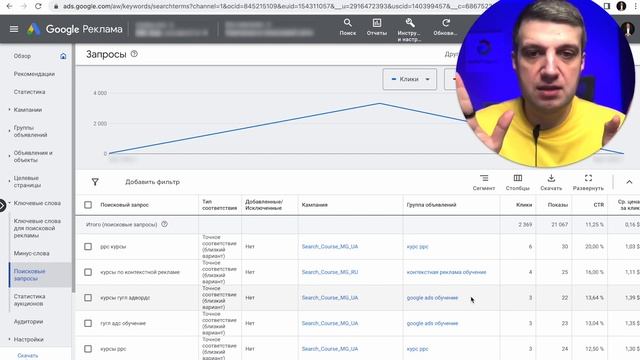640x360 pixels.
Task: Expand Целевые страницы sidebar section
Action: (9, 181)
